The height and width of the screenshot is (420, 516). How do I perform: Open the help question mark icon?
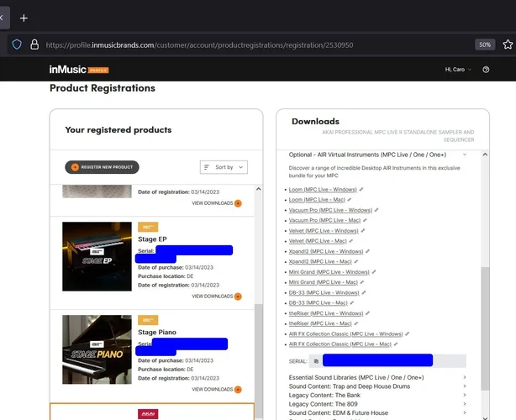coord(486,70)
